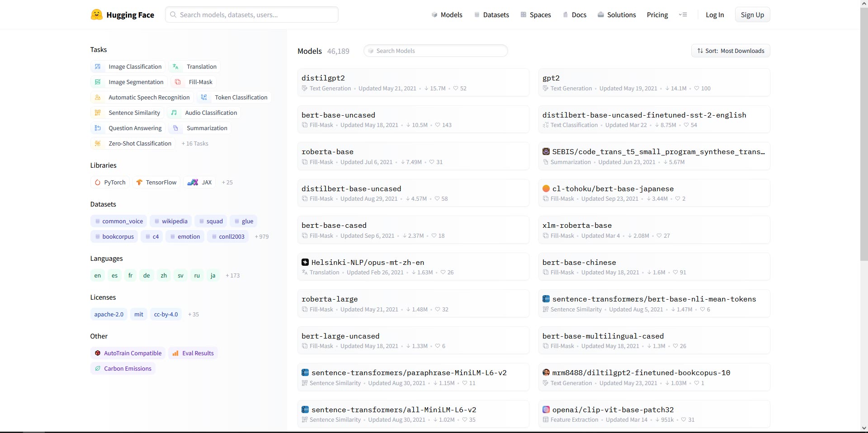
Task: Filter by emotion dataset tag
Action: point(185,236)
